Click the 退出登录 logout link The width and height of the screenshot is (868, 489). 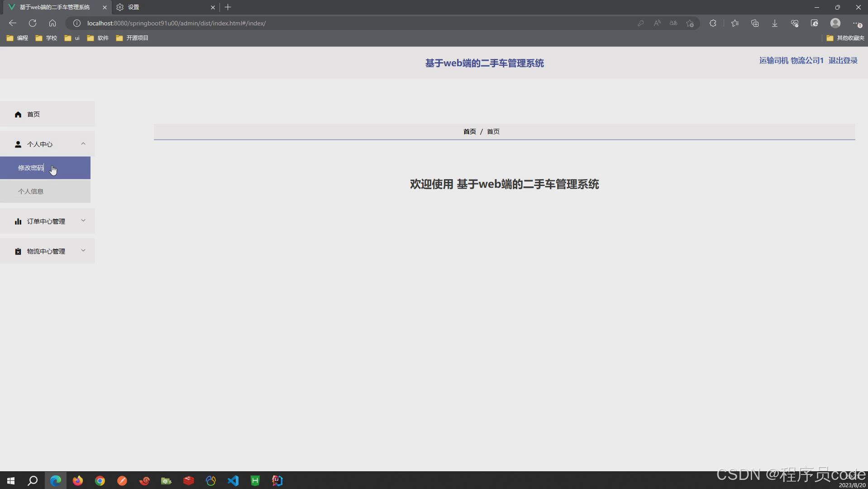pyautogui.click(x=843, y=60)
